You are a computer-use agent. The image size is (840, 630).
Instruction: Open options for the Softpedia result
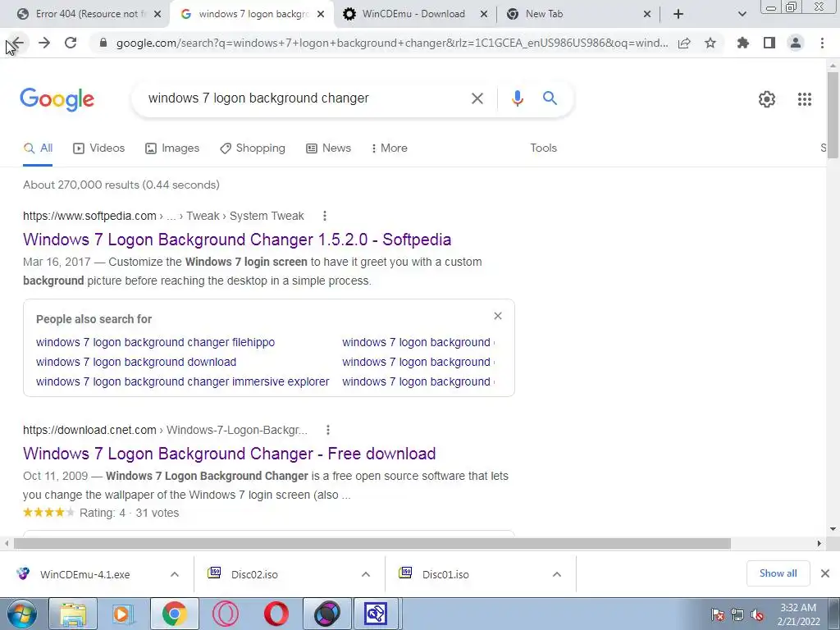coord(325,216)
